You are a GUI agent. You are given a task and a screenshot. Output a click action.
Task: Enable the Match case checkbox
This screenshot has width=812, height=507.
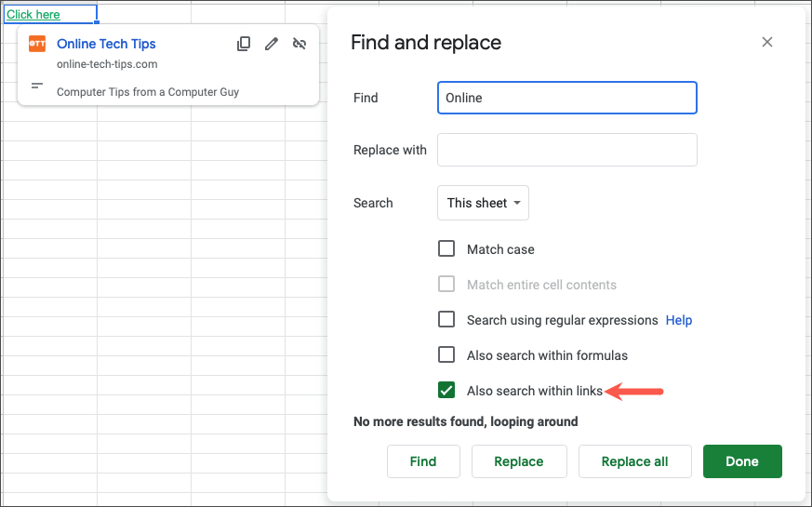pos(446,249)
